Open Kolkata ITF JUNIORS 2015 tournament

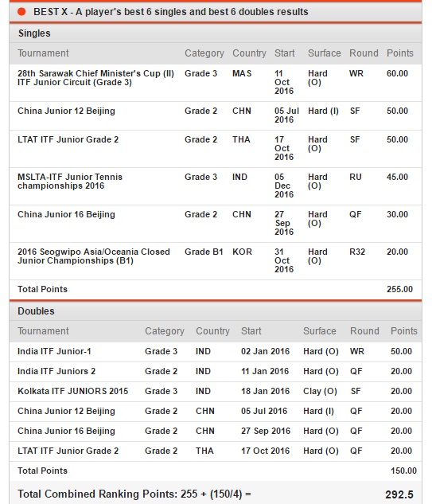[73, 391]
